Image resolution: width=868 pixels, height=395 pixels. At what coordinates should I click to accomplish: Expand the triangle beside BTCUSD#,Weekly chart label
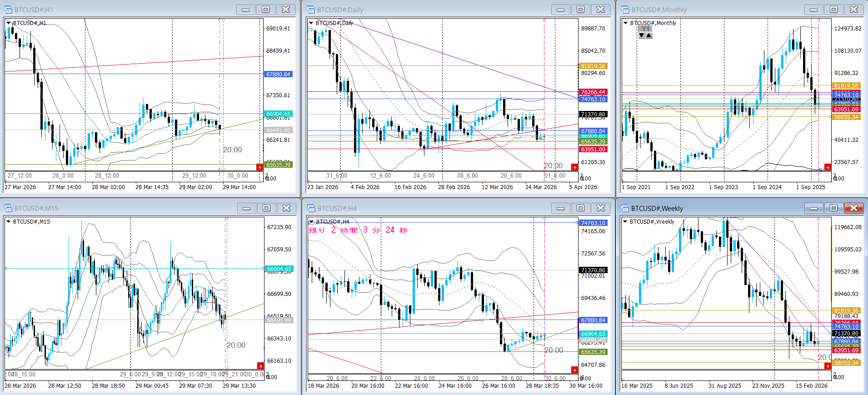pos(626,222)
